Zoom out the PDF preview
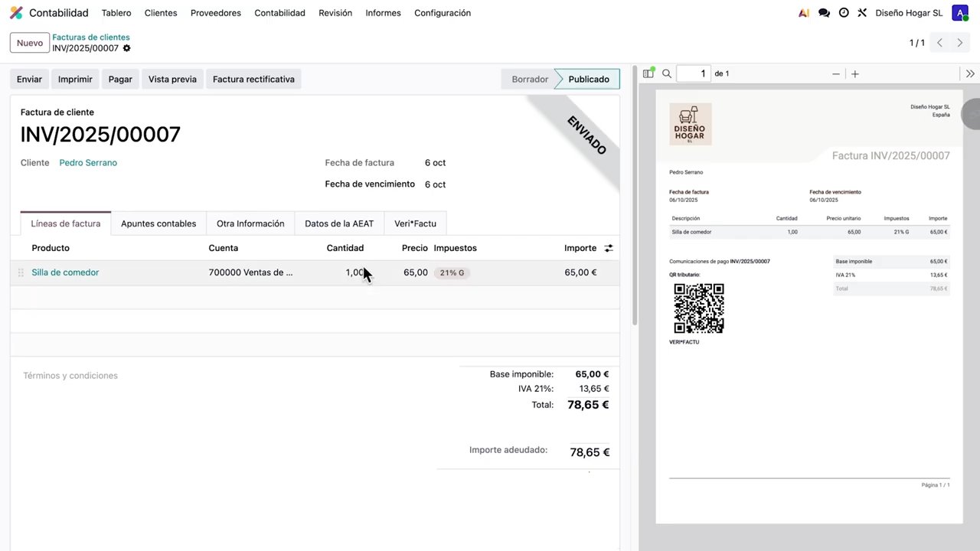Screen dimensions: 980x551 point(836,73)
